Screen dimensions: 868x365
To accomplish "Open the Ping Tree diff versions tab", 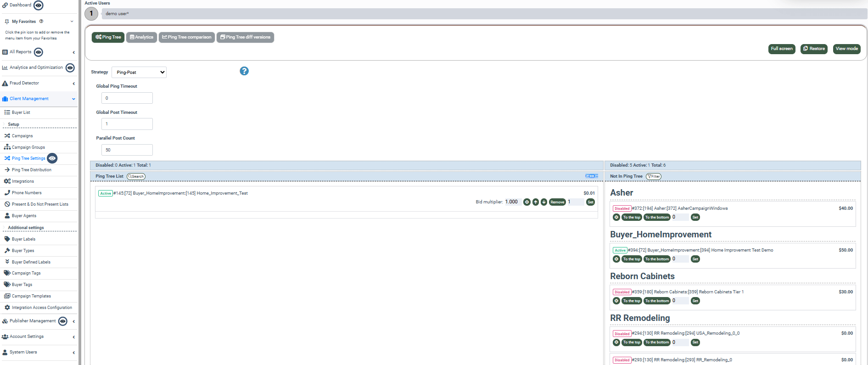I will click(x=245, y=37).
